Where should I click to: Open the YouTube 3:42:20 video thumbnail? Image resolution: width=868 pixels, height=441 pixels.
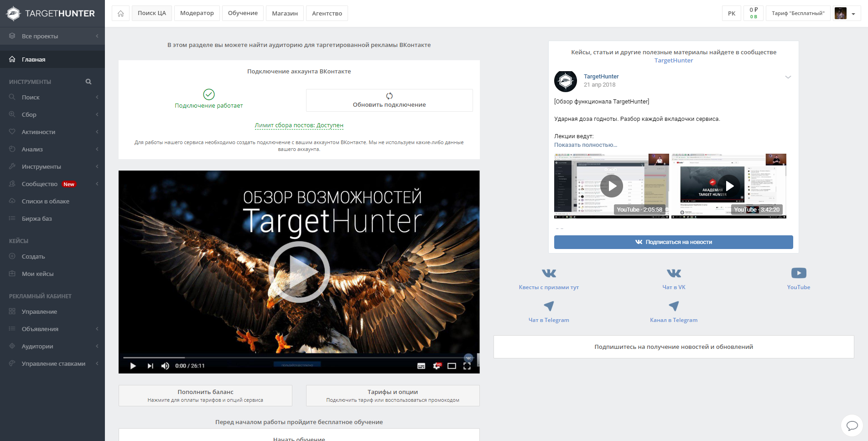coord(729,186)
